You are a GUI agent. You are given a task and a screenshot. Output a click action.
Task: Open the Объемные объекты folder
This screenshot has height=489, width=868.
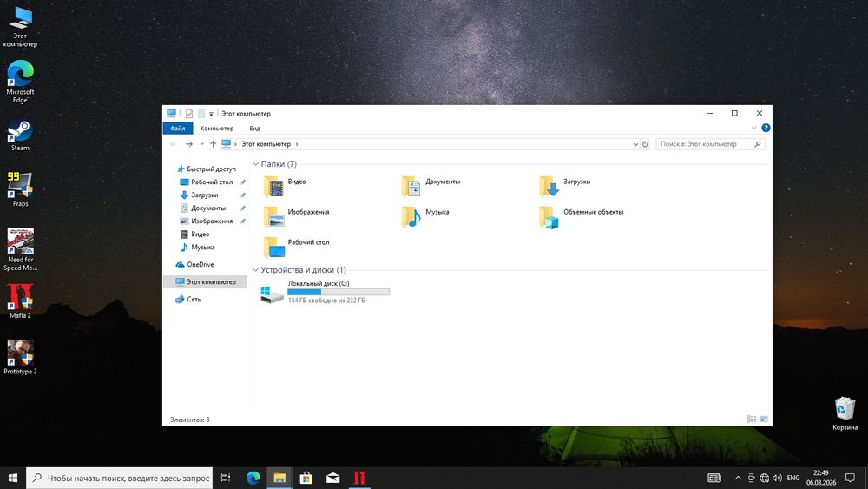(582, 216)
